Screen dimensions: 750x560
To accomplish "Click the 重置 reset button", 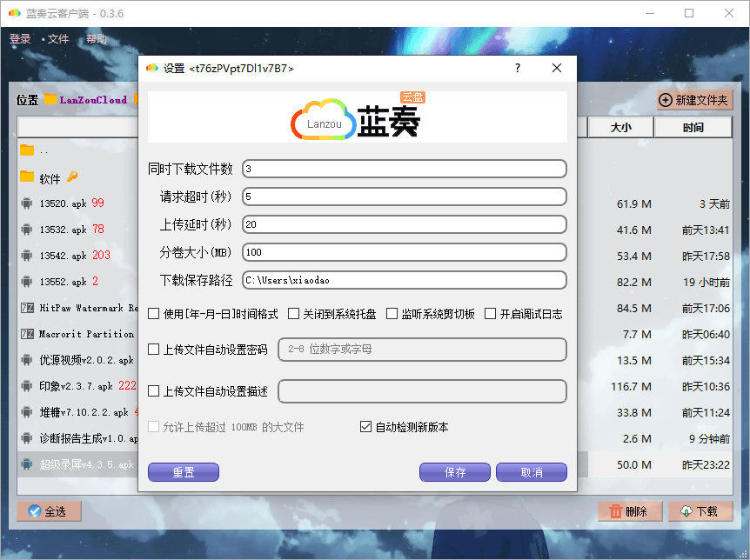I will point(183,471).
